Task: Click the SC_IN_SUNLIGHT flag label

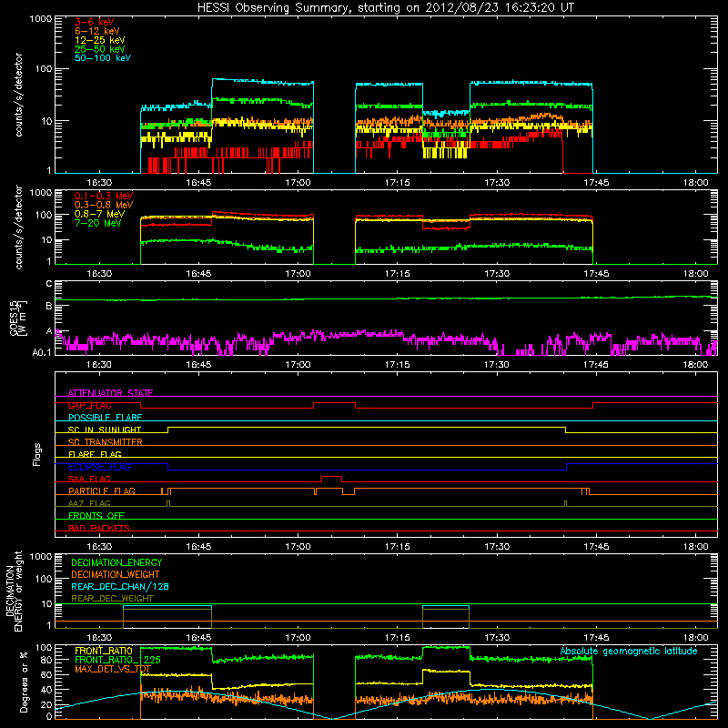Action: click(x=105, y=430)
